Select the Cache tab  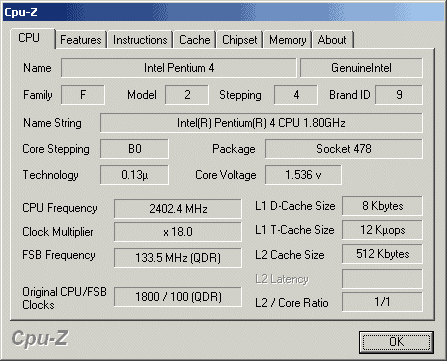(195, 40)
